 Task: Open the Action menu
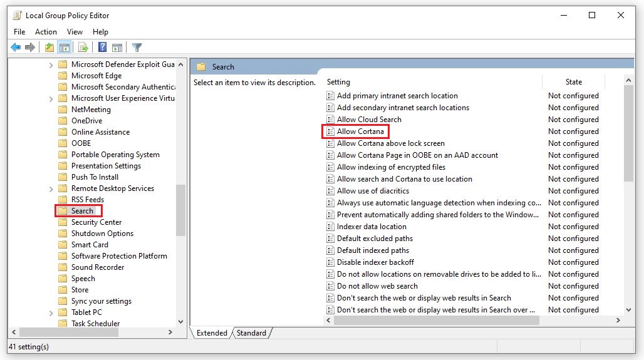[x=46, y=32]
